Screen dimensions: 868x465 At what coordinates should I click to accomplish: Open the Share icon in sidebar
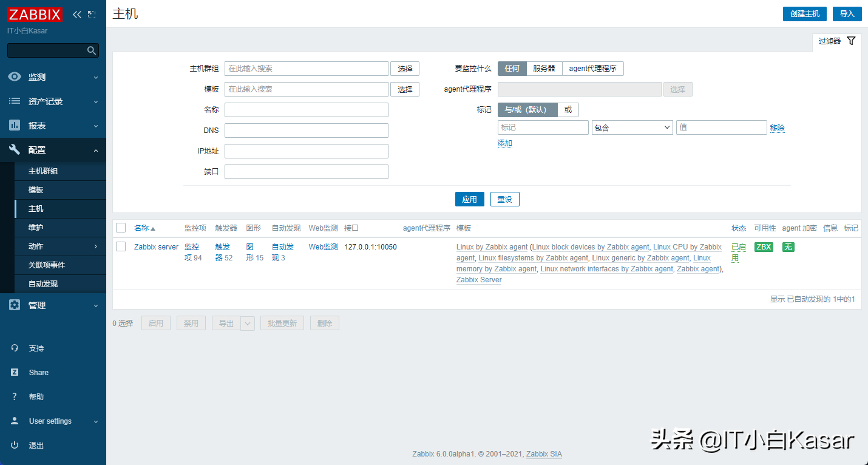coord(16,372)
